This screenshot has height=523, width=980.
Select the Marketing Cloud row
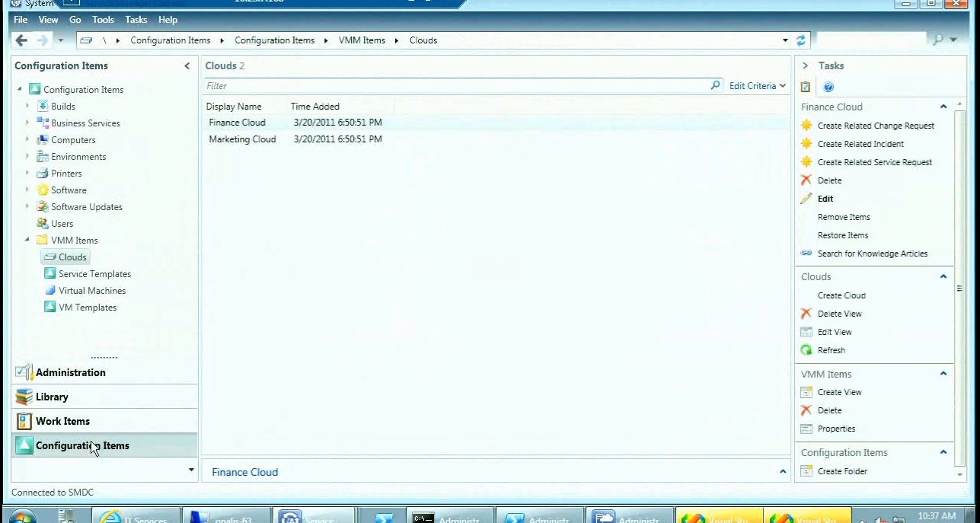tap(496, 139)
